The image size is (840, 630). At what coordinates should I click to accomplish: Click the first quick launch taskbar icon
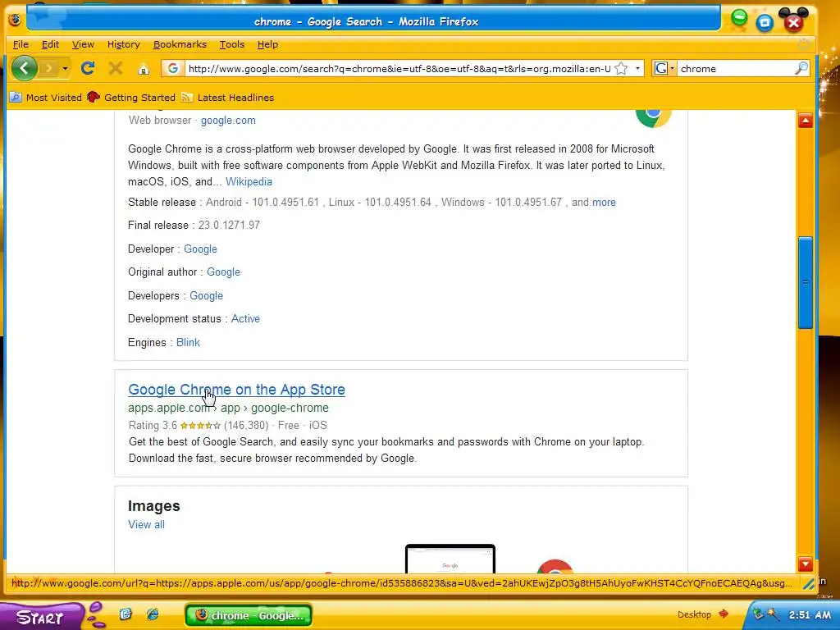[126, 614]
